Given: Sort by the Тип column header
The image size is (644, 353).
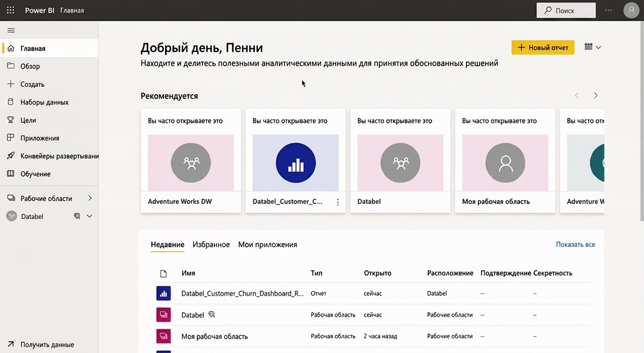Looking at the screenshot, I should tap(316, 273).
